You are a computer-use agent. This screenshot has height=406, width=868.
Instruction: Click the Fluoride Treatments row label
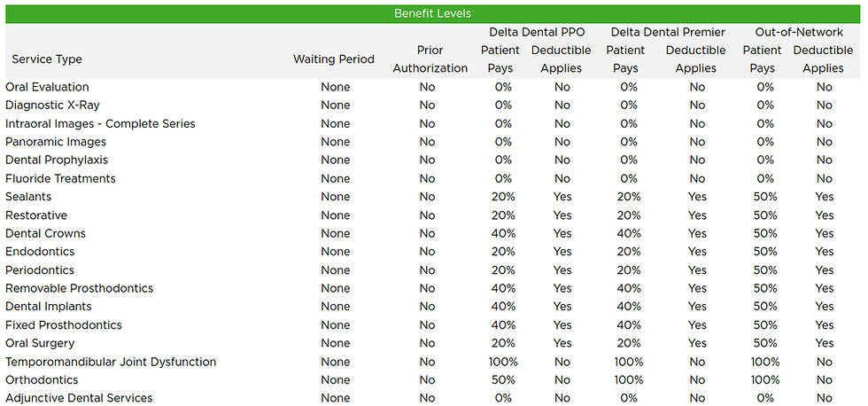coord(60,178)
